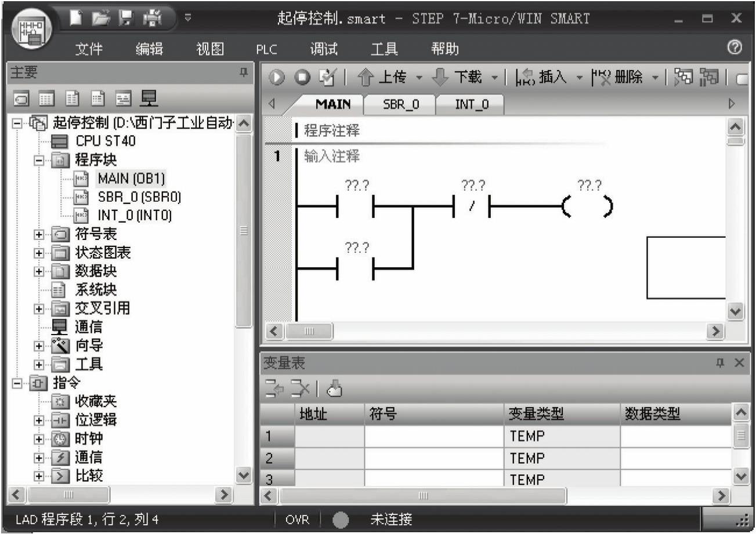Click the project tree vertical scrollbar thumb
The height and width of the screenshot is (534, 756).
[x=244, y=231]
